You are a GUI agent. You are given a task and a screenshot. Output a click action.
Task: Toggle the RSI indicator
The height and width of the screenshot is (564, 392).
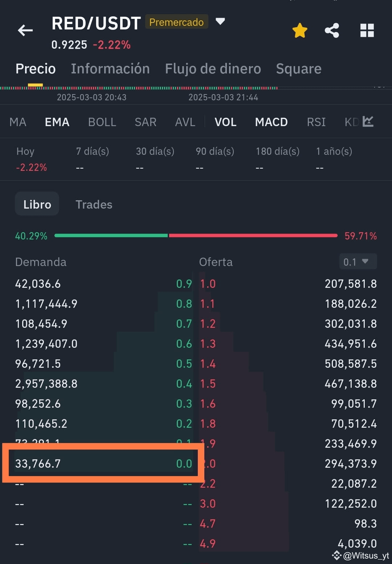point(316,122)
